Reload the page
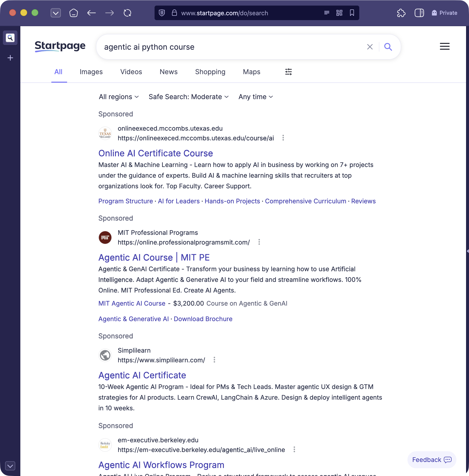This screenshot has height=476, width=469. [127, 13]
